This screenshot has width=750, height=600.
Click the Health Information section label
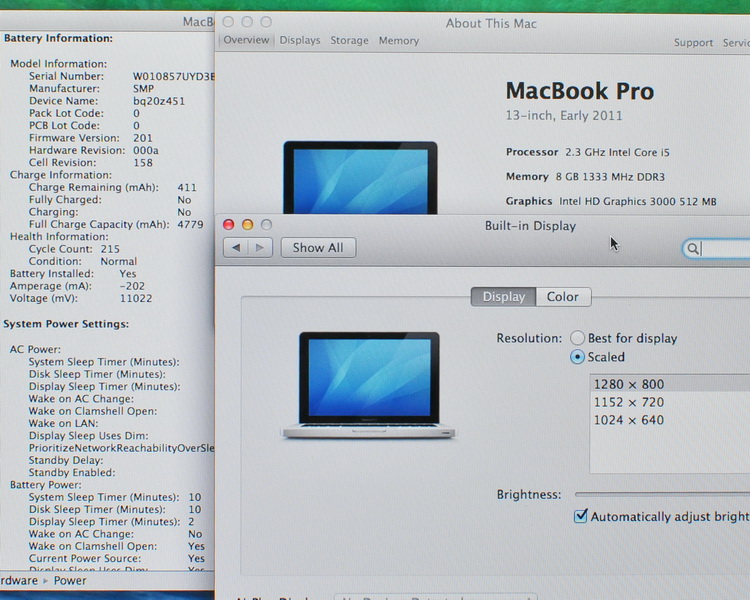(59, 236)
